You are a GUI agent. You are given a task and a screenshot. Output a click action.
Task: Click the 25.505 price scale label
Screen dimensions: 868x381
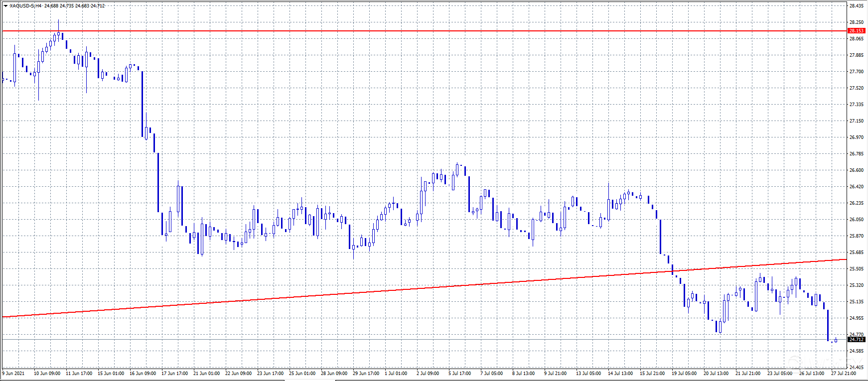tap(856, 269)
